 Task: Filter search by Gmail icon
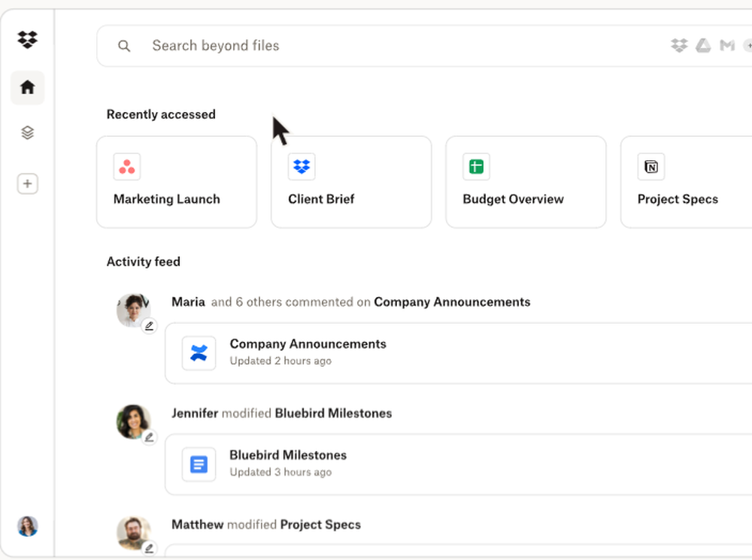pos(727,46)
